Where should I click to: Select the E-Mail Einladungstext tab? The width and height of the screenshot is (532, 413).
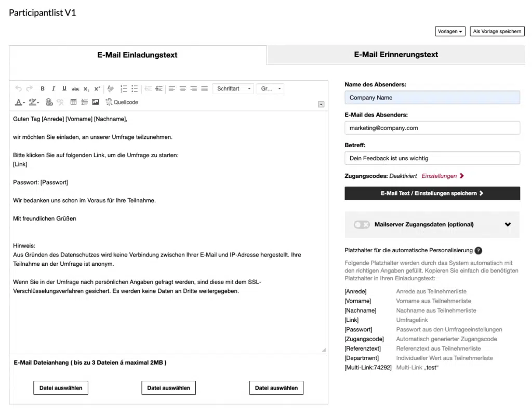pos(137,55)
